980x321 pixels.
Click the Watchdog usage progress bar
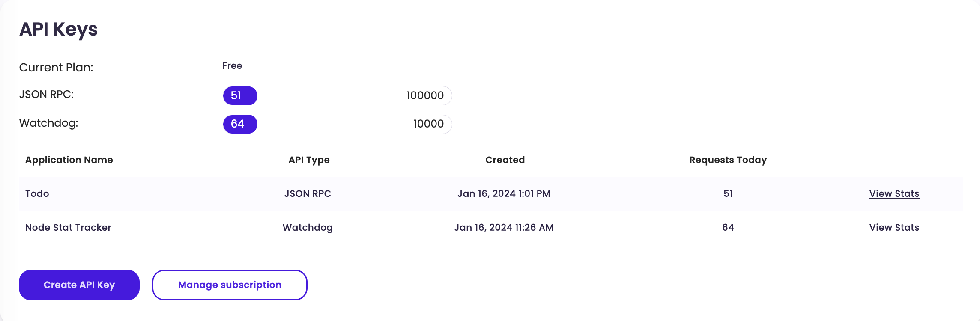pos(337,124)
